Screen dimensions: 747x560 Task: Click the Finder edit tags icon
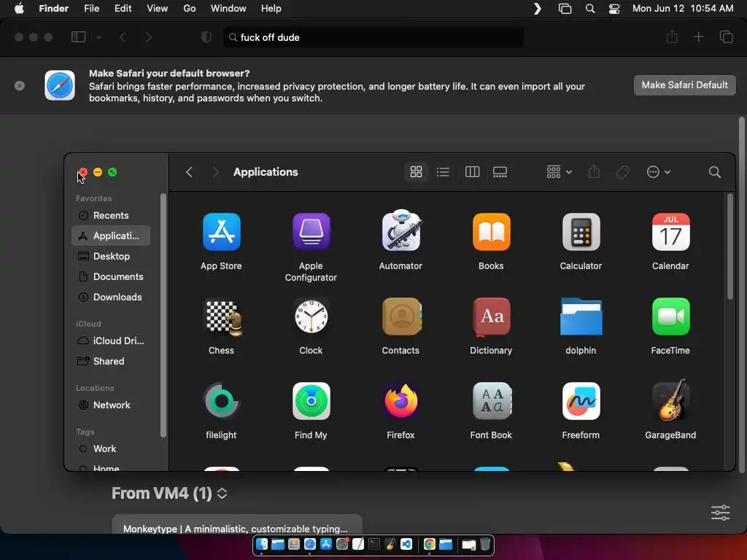622,172
